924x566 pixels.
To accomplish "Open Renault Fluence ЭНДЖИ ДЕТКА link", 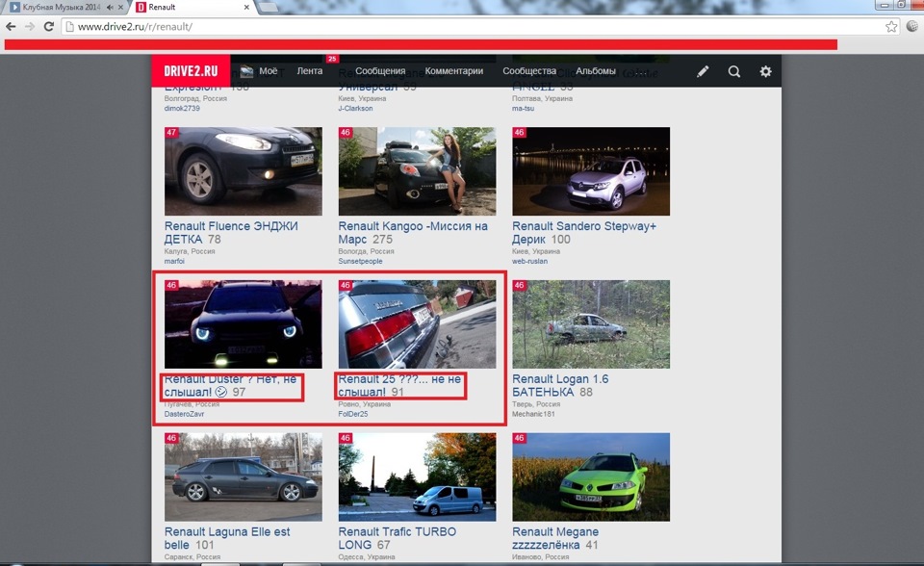I will pos(231,232).
